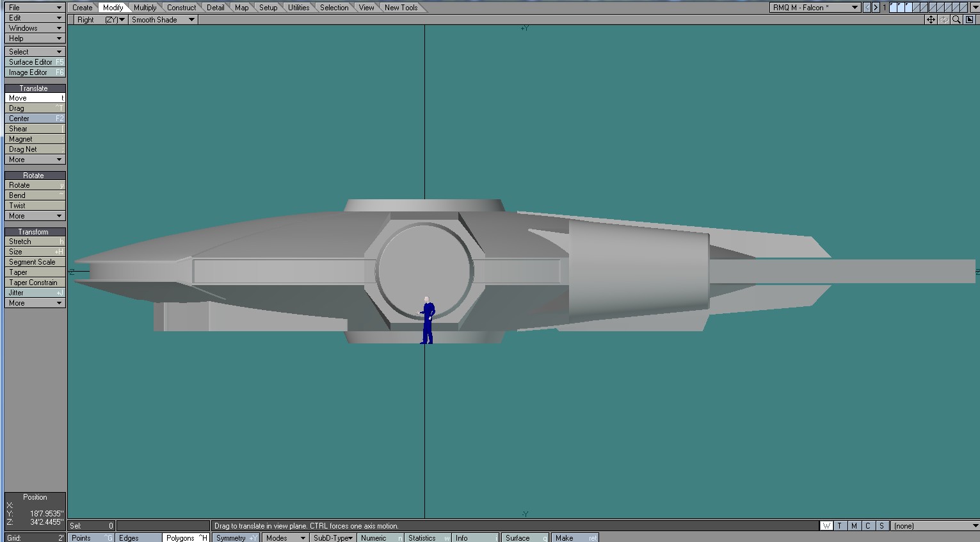This screenshot has height=542, width=980.
Task: Activate the viewport pan (move) icon
Action: coord(931,20)
